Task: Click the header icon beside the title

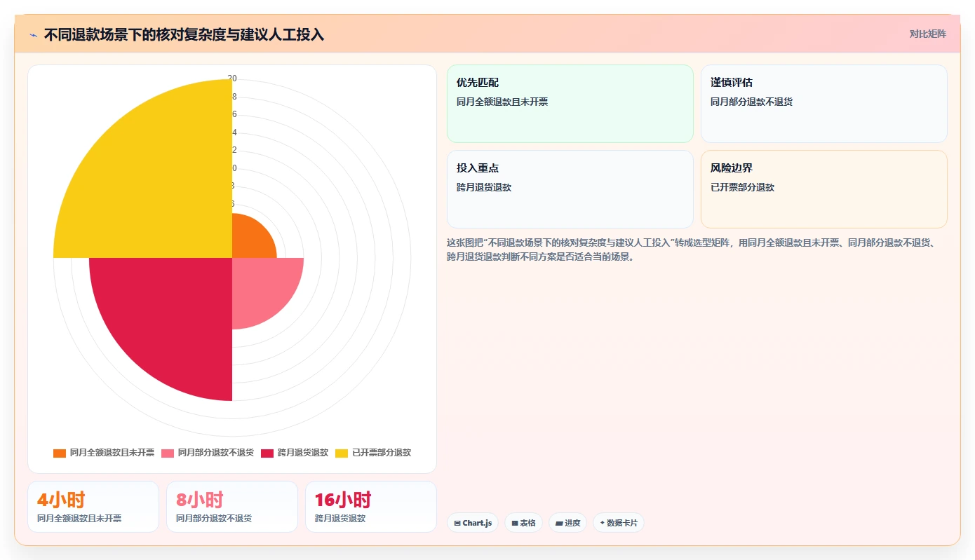Action: pyautogui.click(x=33, y=35)
